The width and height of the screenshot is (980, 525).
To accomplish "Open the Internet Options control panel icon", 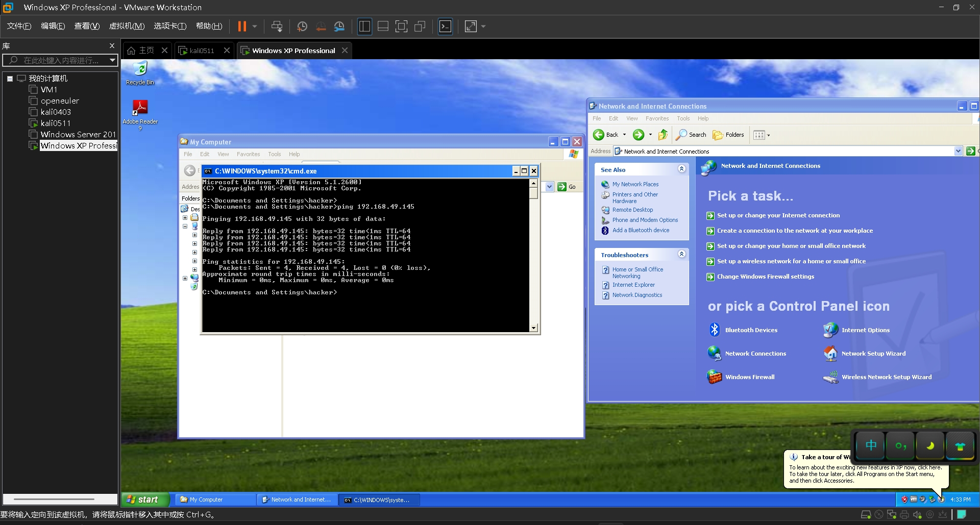I will [856, 330].
